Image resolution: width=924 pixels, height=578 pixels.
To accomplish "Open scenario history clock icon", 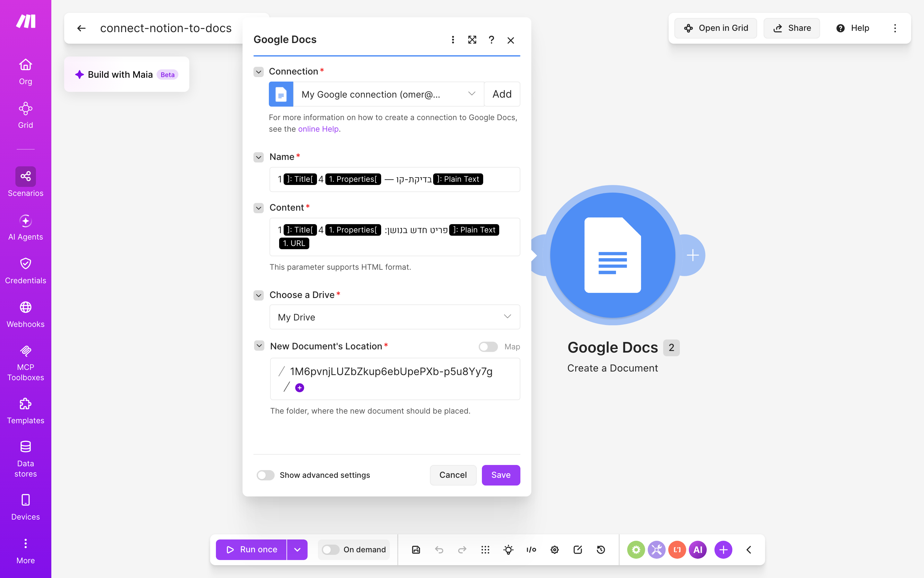I will 601,550.
